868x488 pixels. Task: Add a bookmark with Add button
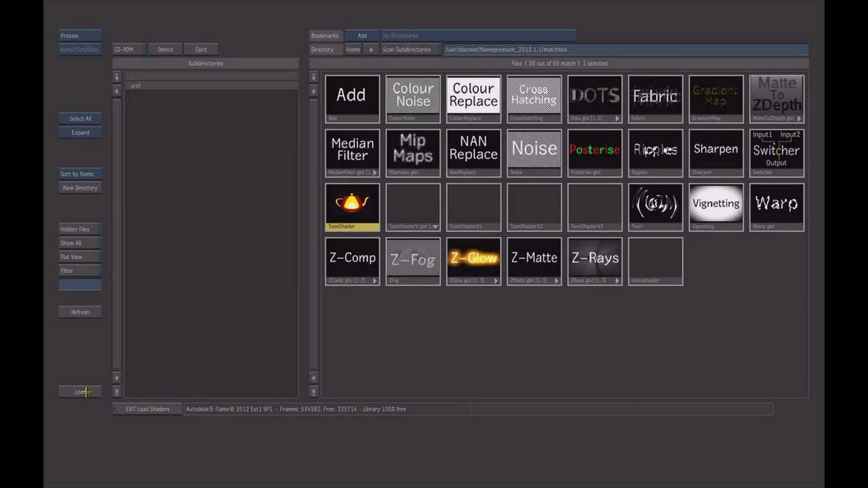(x=362, y=36)
